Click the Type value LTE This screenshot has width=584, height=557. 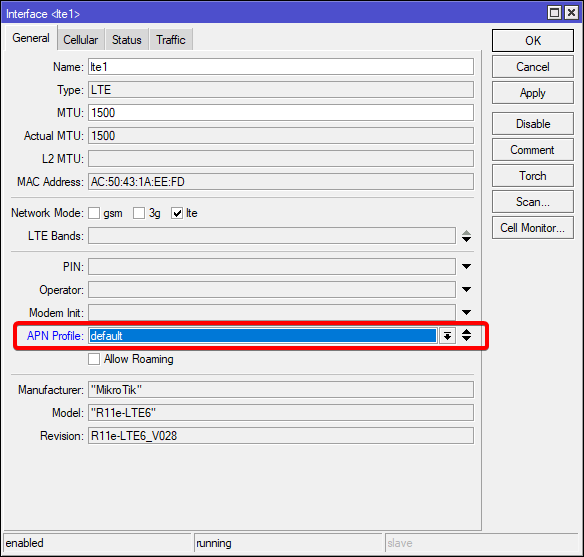(281, 90)
